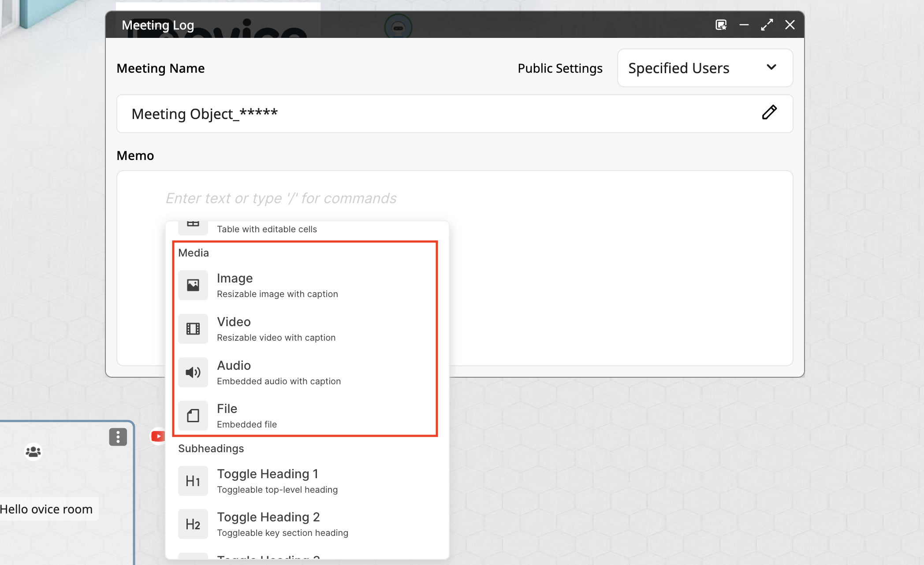Click the H1 Toggle Heading icon
The width and height of the screenshot is (924, 565).
pos(193,481)
